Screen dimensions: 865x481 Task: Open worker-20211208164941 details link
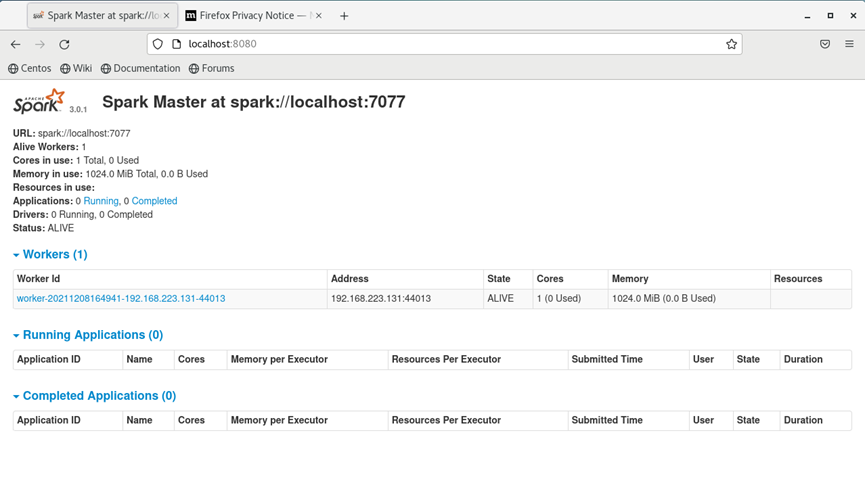(121, 298)
